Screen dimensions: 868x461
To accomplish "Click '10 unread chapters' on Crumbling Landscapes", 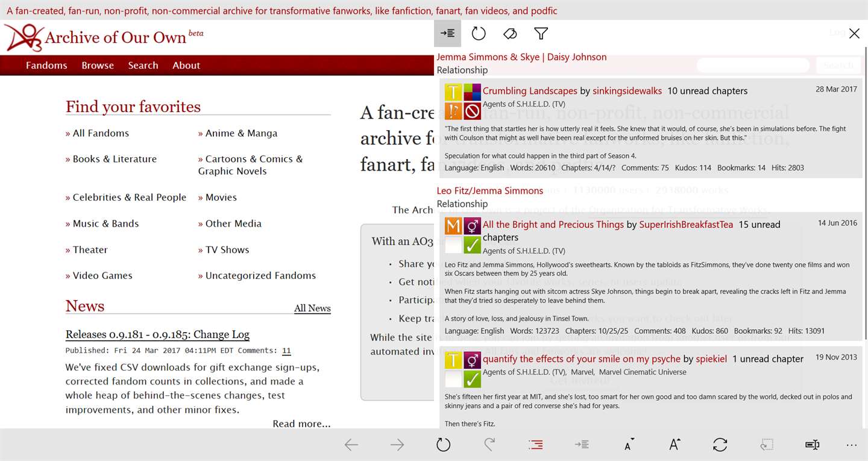I will [707, 91].
